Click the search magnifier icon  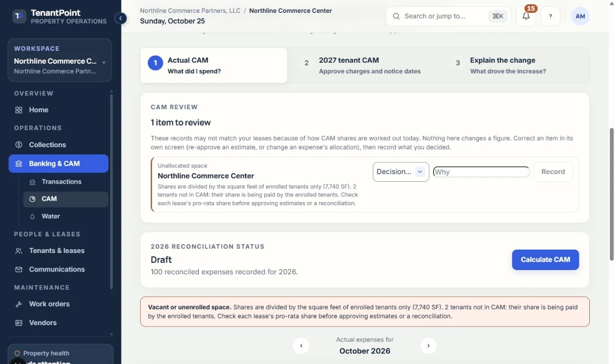pyautogui.click(x=396, y=16)
